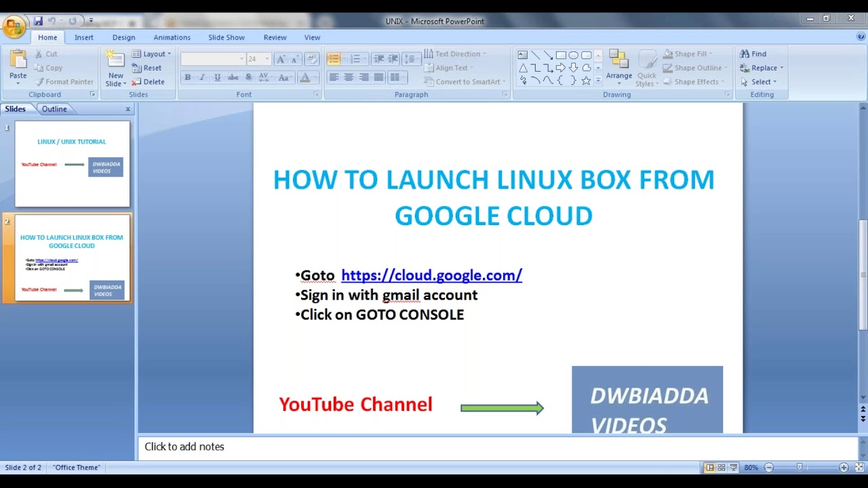The image size is (868, 488).
Task: Open the font size combo box
Action: [258, 59]
